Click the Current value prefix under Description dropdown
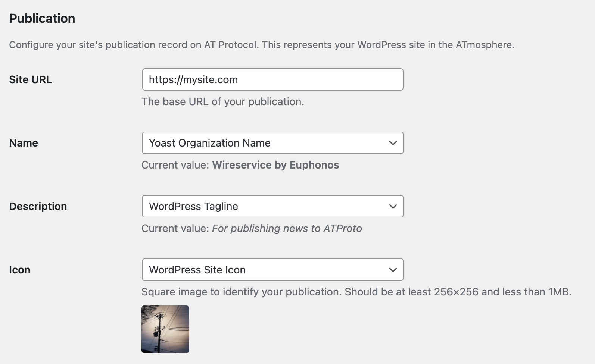The image size is (595, 364). pyautogui.click(x=175, y=228)
